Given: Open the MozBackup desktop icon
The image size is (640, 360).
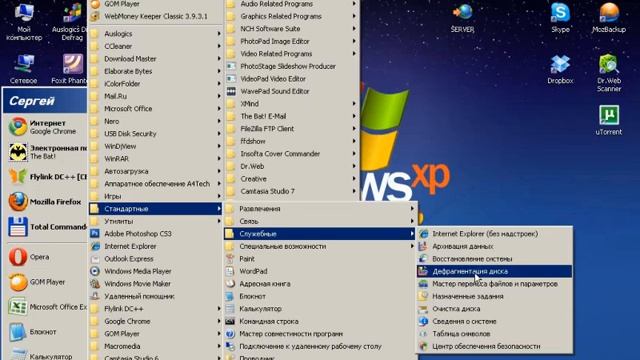Looking at the screenshot, I should pyautogui.click(x=609, y=17).
